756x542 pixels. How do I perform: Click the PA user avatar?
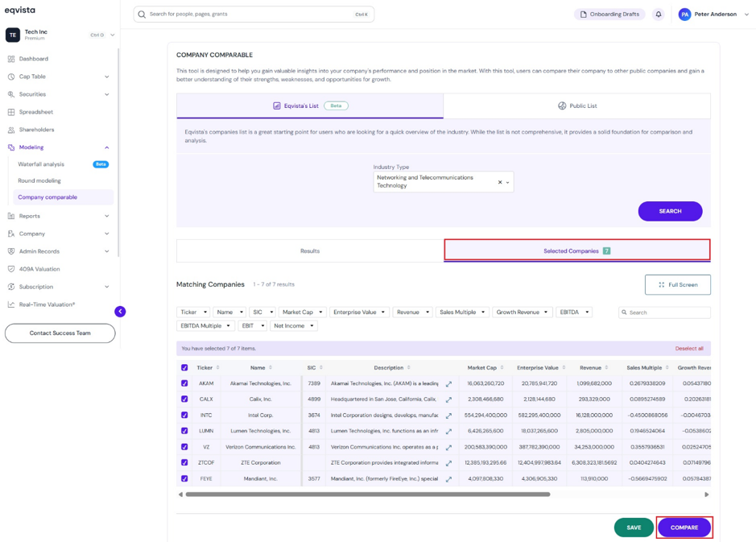[x=684, y=14]
